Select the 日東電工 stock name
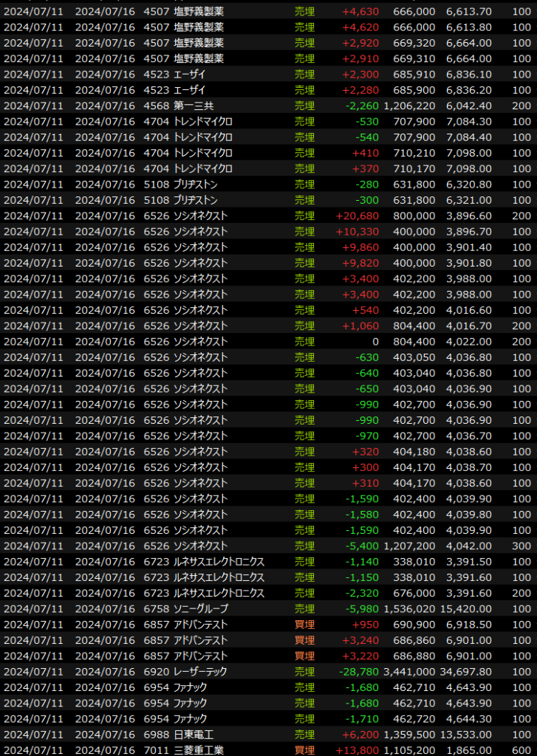Image resolution: width=537 pixels, height=756 pixels. tap(194, 734)
